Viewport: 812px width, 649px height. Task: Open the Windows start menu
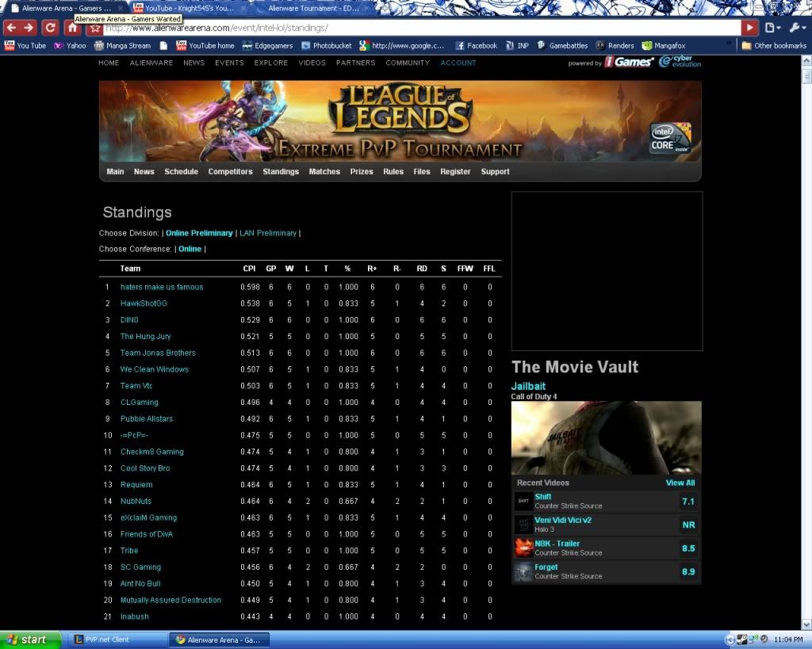click(x=31, y=639)
